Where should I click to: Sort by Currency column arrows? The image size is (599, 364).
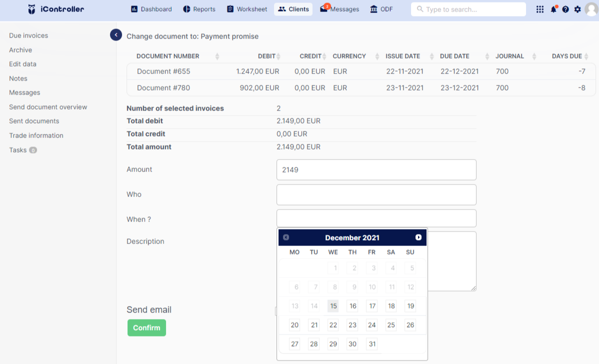(377, 56)
